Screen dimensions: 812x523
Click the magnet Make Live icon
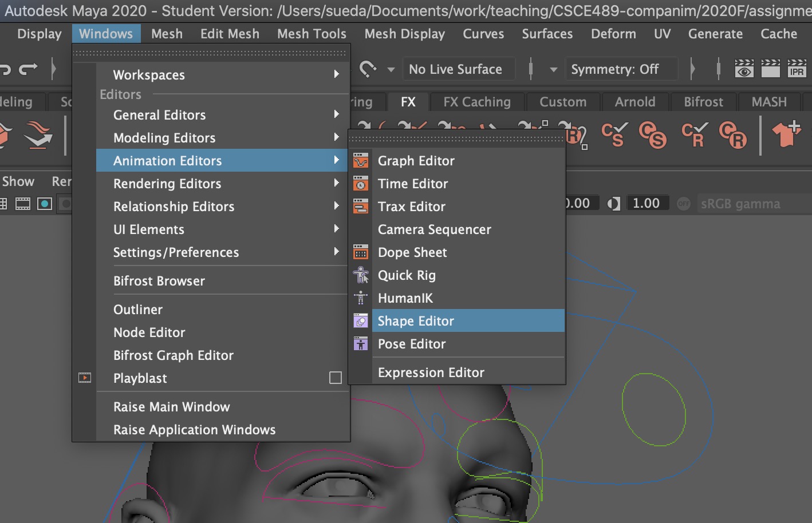click(368, 69)
